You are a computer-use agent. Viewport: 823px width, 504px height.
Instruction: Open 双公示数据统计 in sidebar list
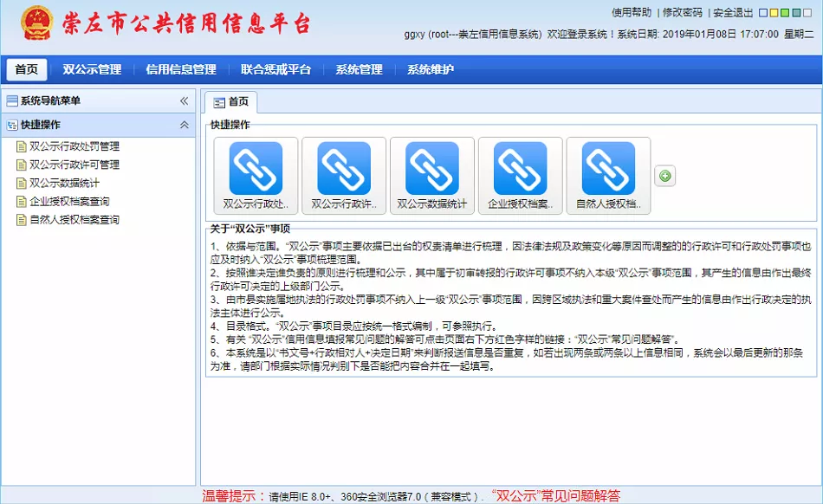point(65,183)
